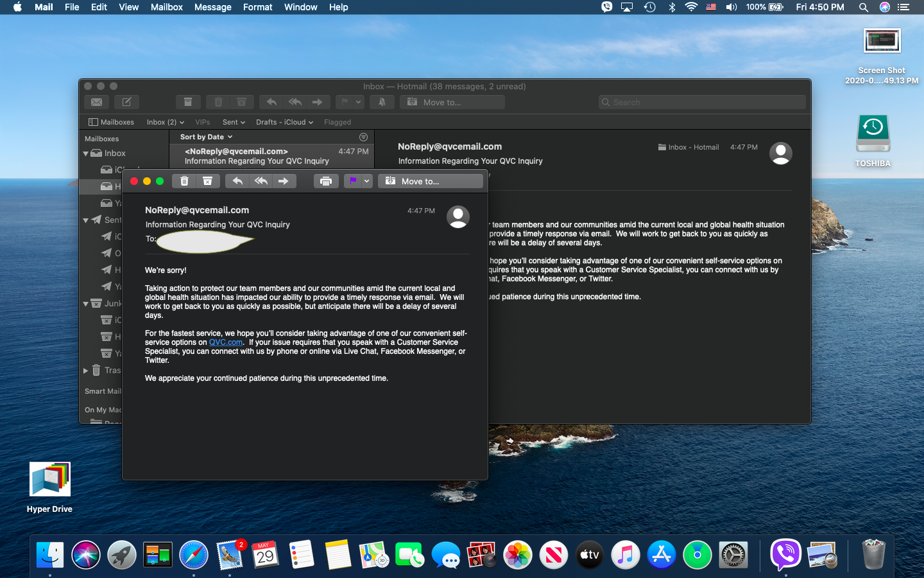The image size is (924, 578).
Task: Toggle the Mailboxes sidebar button
Action: [x=111, y=122]
